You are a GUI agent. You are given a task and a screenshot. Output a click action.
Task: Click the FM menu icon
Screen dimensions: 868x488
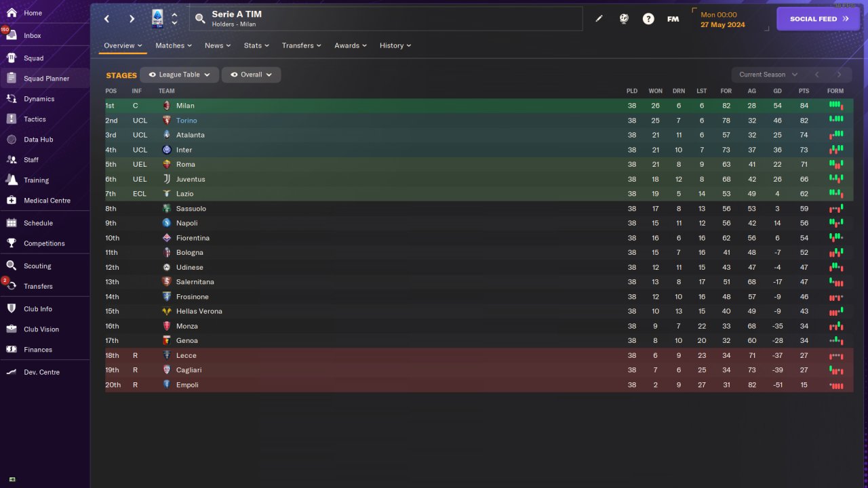pyautogui.click(x=673, y=19)
